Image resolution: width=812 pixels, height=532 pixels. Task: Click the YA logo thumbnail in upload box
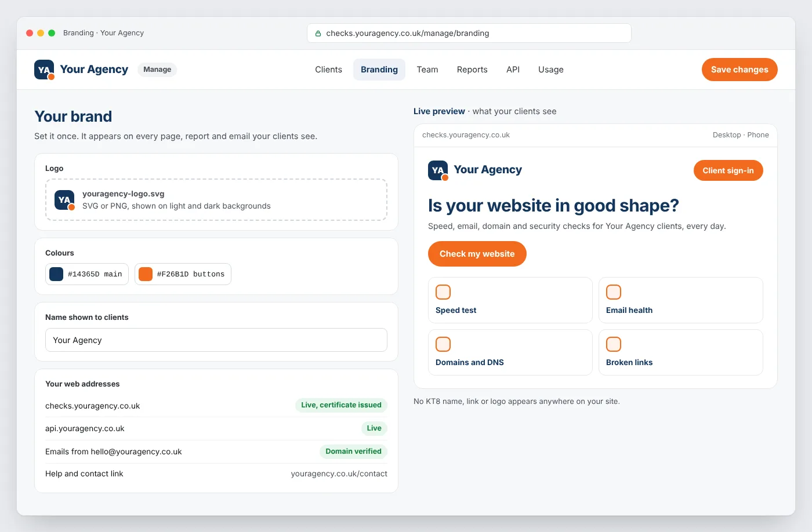(64, 200)
